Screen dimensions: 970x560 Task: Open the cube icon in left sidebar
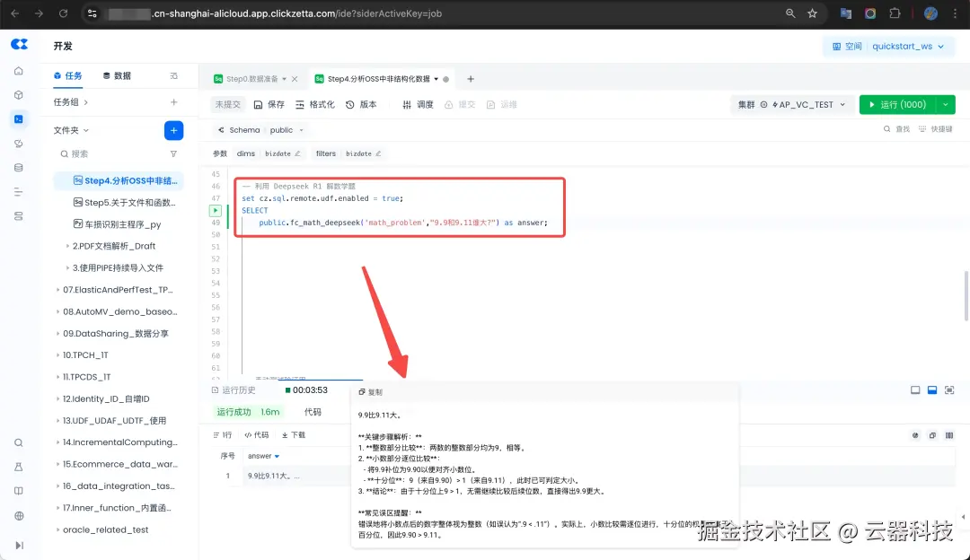(x=19, y=95)
